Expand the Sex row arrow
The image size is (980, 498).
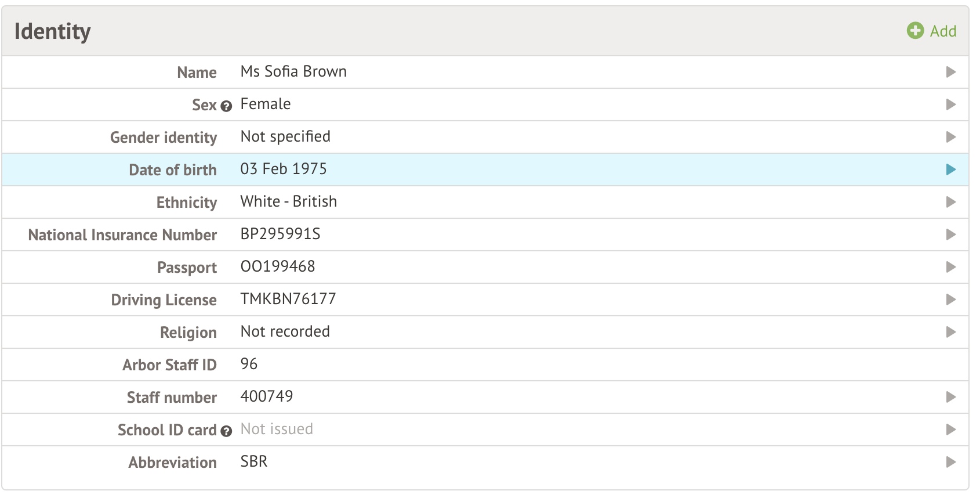pos(950,104)
